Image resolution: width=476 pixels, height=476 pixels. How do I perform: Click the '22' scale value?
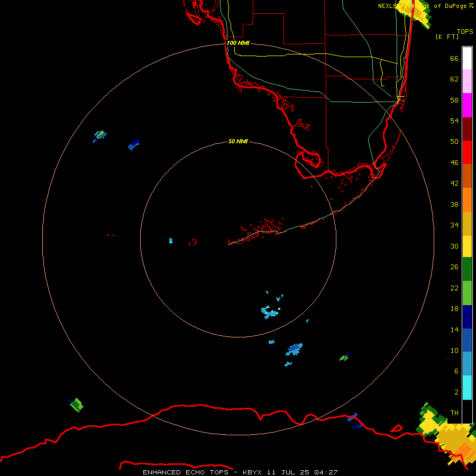click(454, 288)
